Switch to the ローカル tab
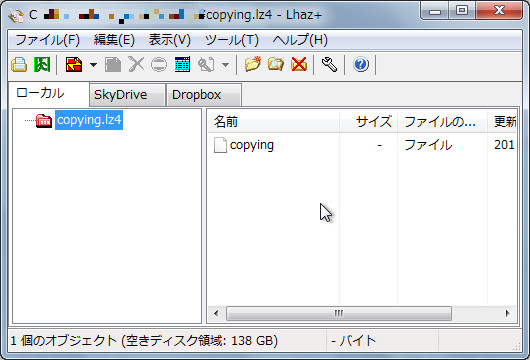This screenshot has width=530, height=360. (49, 94)
